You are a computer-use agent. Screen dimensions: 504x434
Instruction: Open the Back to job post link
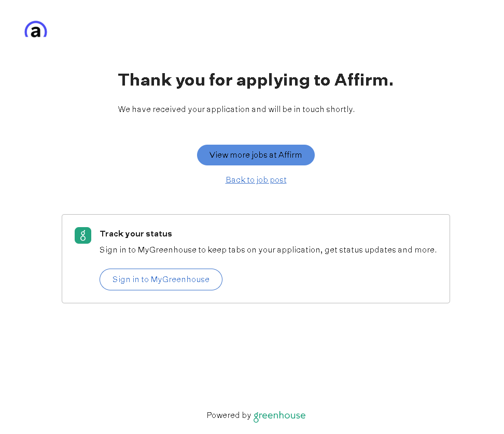tap(256, 180)
